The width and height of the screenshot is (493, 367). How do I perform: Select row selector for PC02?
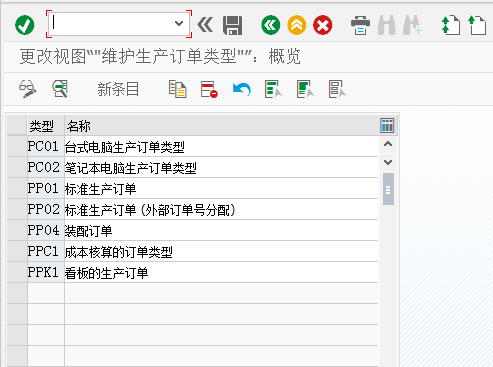pos(17,168)
